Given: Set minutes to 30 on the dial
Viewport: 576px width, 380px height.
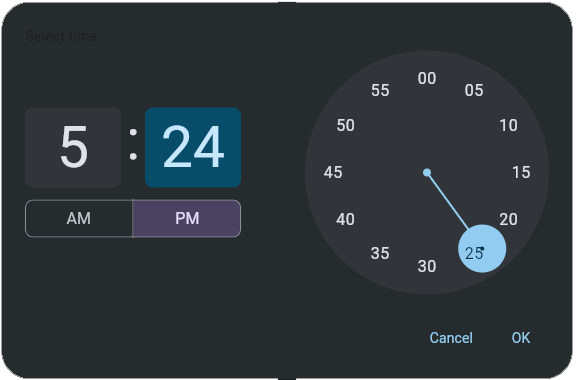Looking at the screenshot, I should point(427,266).
